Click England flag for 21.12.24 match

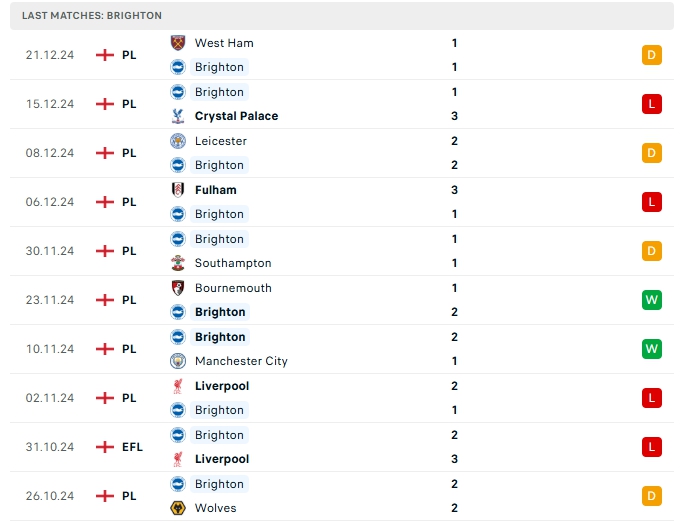coord(105,55)
